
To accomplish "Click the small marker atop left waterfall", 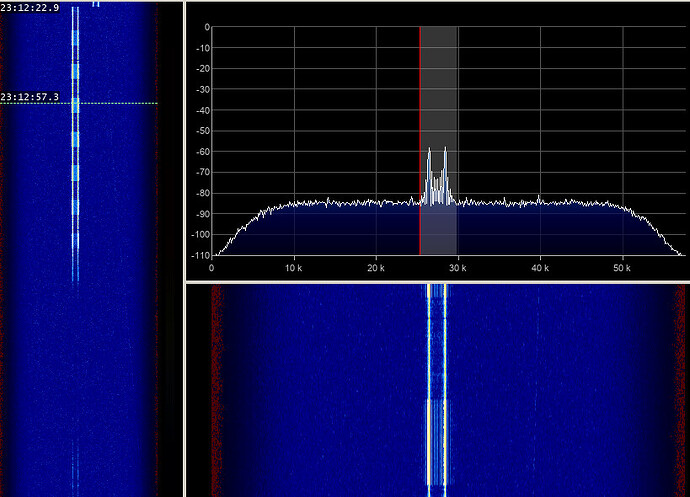I will [95, 4].
